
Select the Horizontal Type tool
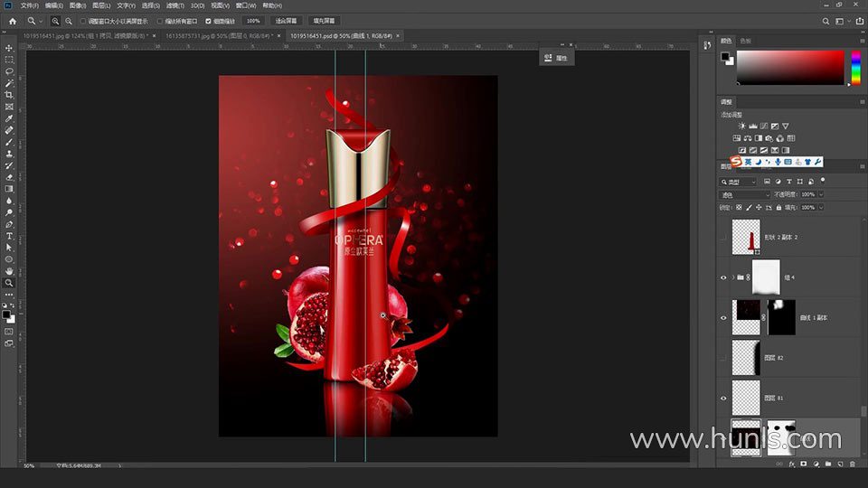coord(9,236)
